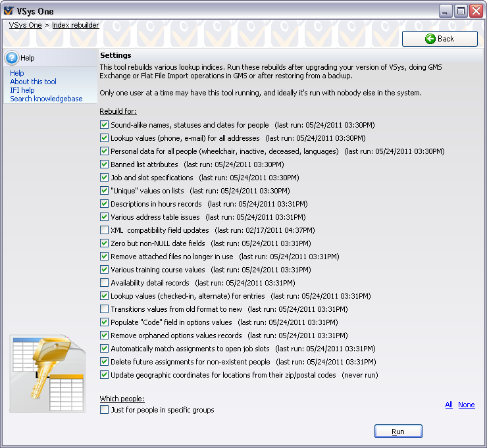The height and width of the screenshot is (448, 487).
Task: Uncheck Lookup values (checked-in, alternate) for entries
Action: coord(104,296)
